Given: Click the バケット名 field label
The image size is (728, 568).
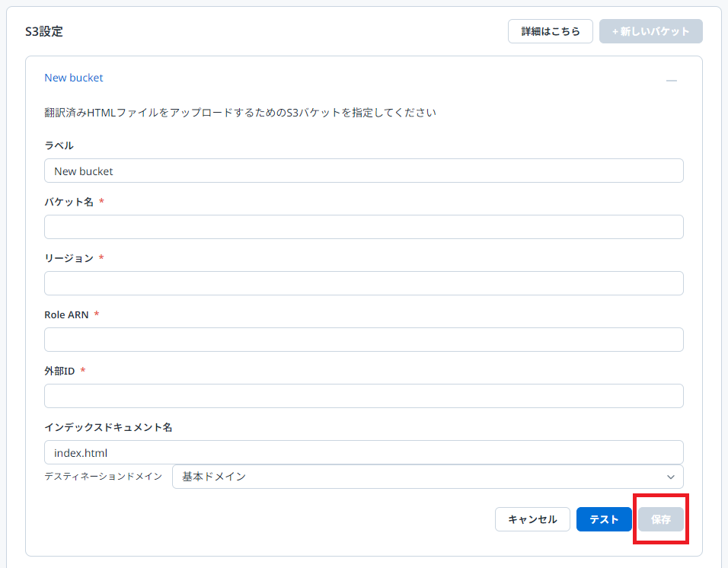Looking at the screenshot, I should 69,202.
